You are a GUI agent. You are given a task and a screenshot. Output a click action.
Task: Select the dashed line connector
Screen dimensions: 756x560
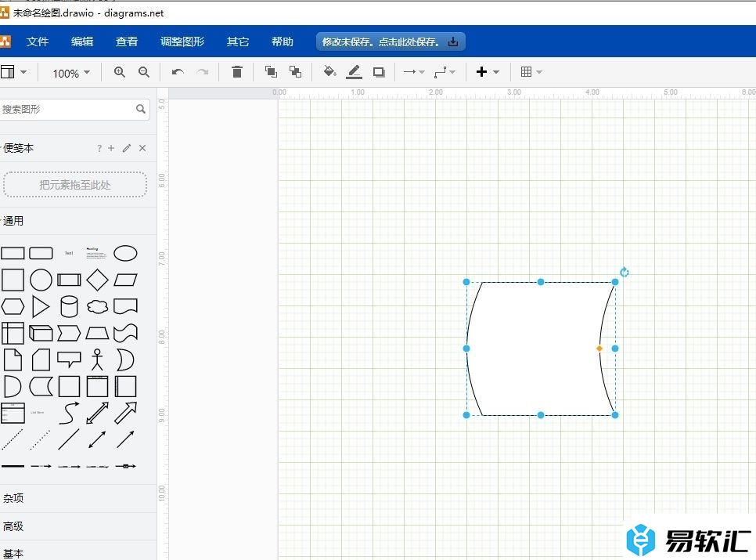click(13, 439)
